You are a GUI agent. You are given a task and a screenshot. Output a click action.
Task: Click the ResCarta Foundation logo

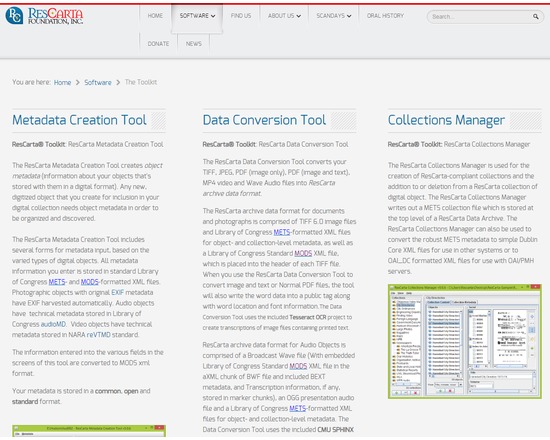pyautogui.click(x=44, y=16)
